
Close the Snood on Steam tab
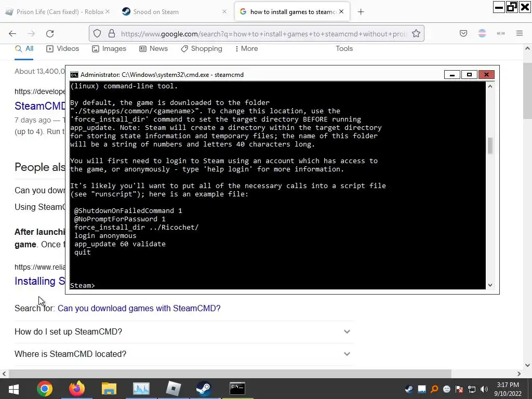(x=224, y=11)
